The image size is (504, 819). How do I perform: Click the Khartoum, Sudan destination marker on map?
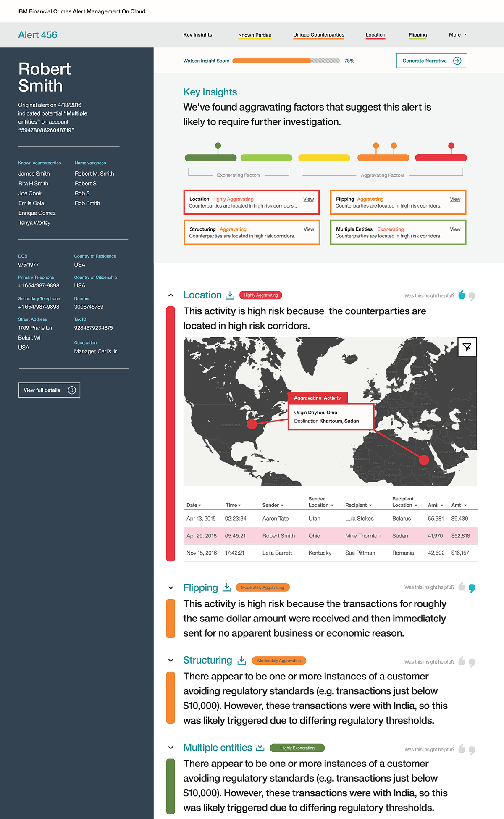click(x=424, y=459)
